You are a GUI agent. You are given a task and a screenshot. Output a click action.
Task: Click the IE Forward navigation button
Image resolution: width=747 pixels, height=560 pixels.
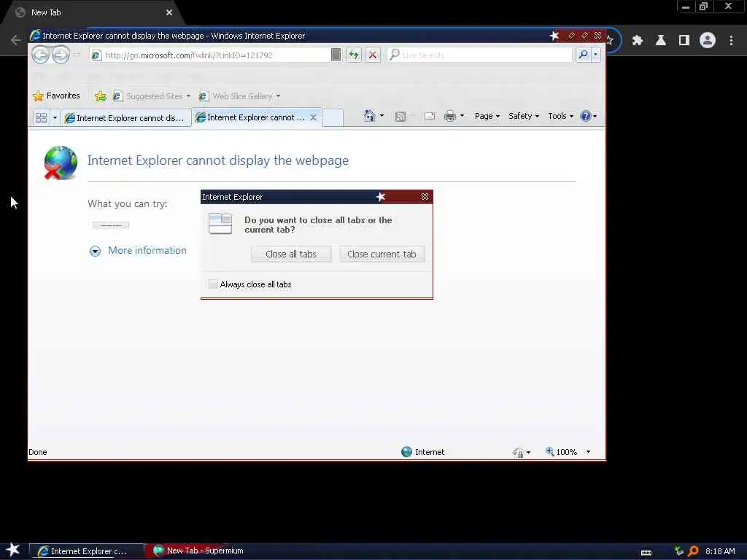coord(61,55)
